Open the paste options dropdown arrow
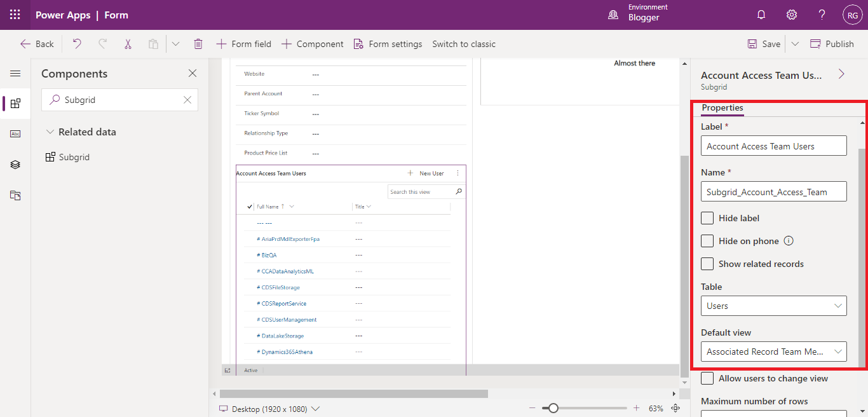 pos(176,44)
